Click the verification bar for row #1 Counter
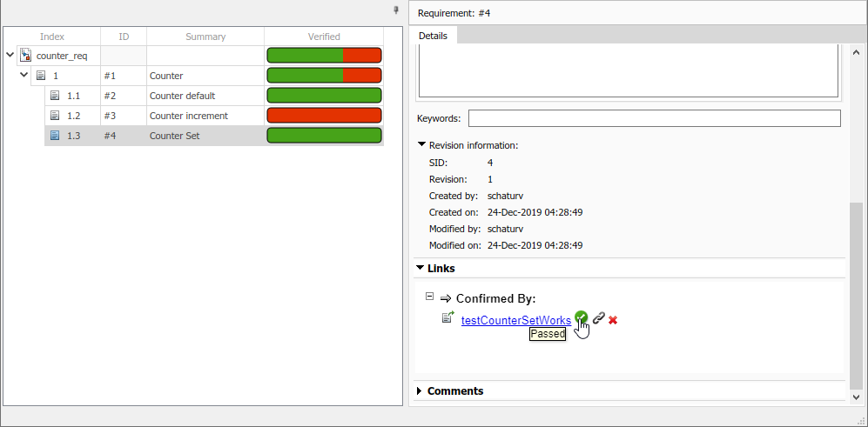The height and width of the screenshot is (427, 868). click(x=325, y=75)
